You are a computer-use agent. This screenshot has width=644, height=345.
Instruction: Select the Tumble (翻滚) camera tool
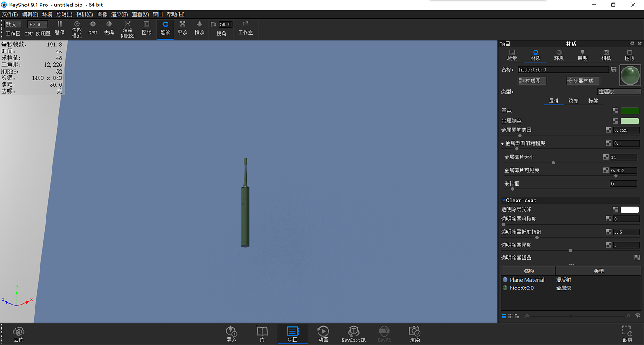[x=165, y=28]
